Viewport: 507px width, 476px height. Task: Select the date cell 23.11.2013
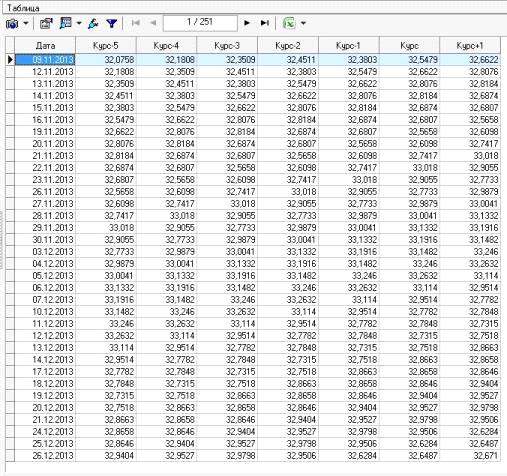45,180
